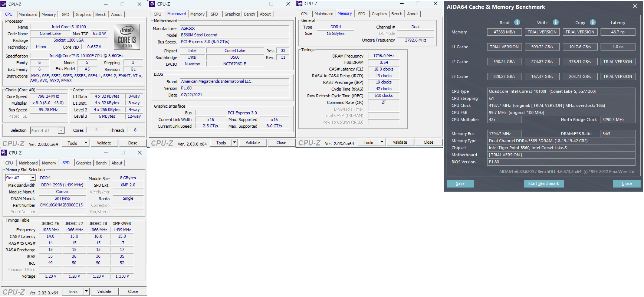
Task: Click Tools button in the Memory window
Action: coord(368,142)
